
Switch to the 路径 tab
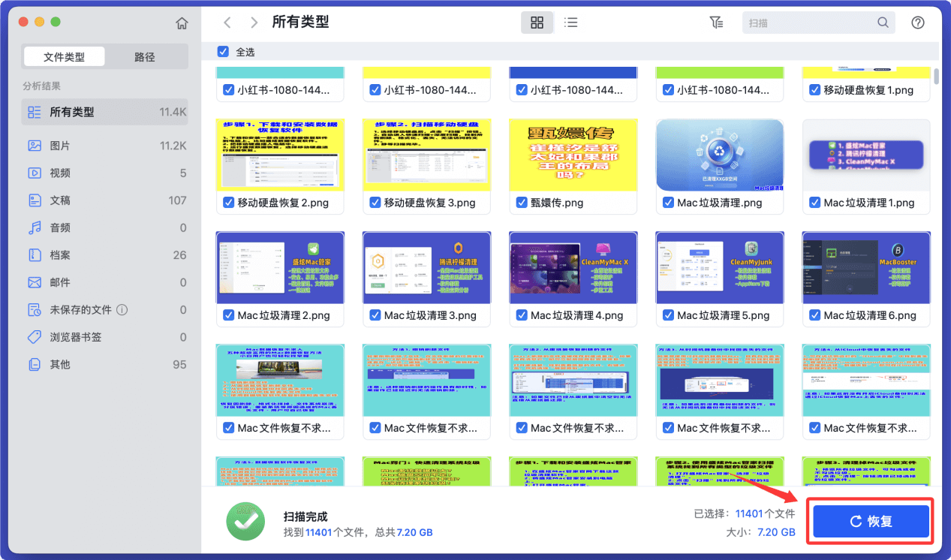(145, 56)
